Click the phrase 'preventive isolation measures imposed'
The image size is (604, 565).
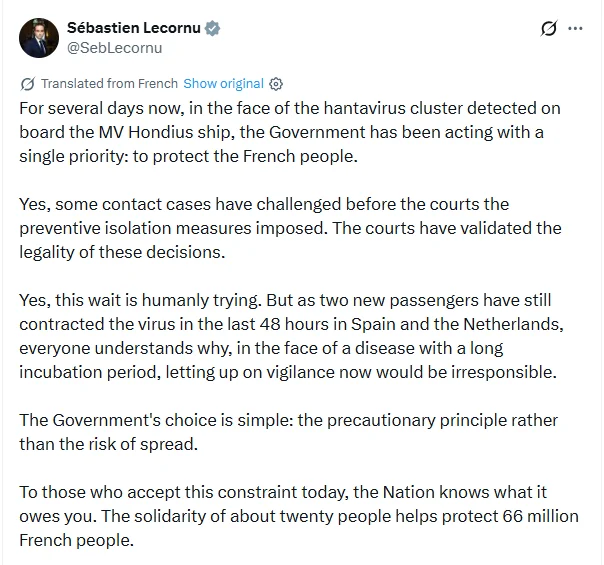pos(172,228)
